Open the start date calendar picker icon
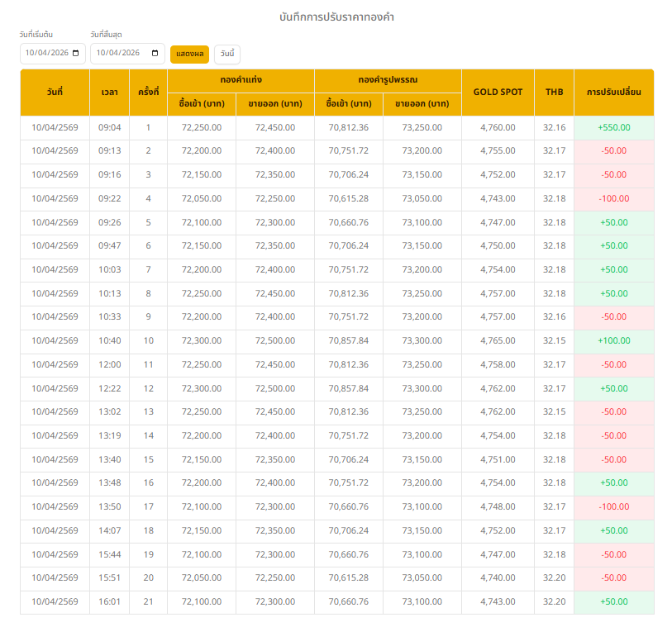 pos(76,53)
